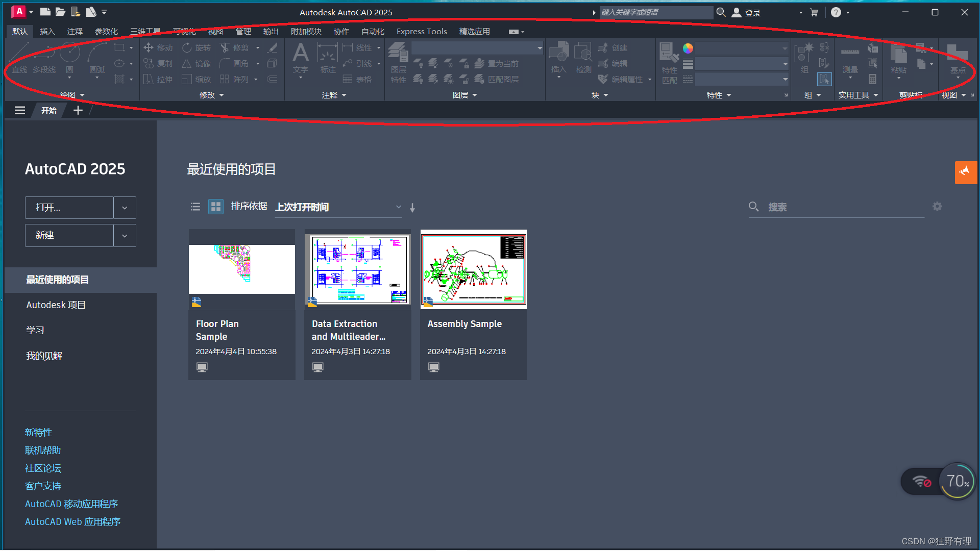Open the Assembly Sample thumbnail

474,269
